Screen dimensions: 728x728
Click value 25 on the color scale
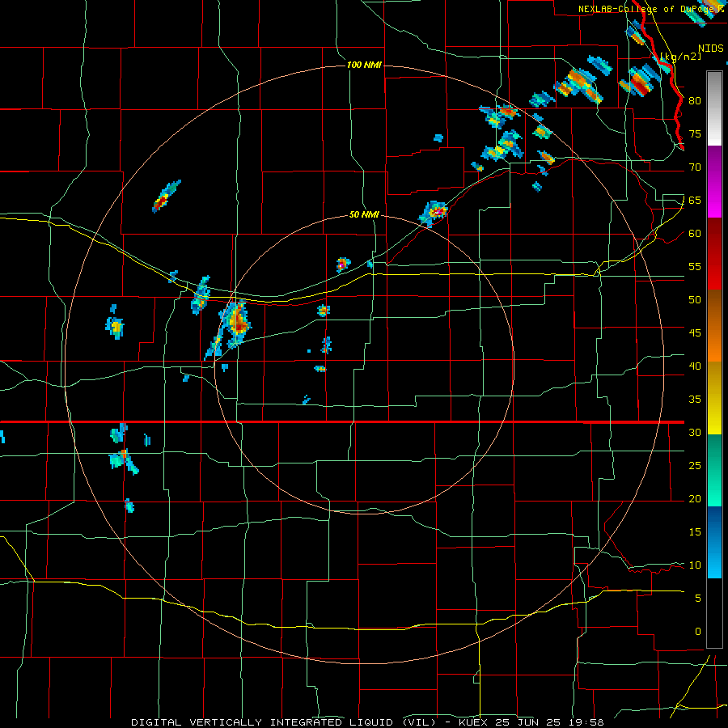point(695,466)
